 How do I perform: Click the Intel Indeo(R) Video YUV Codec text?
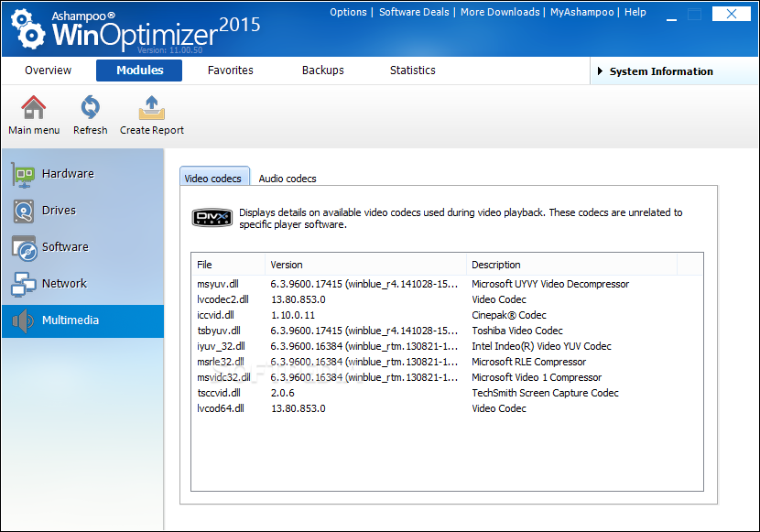click(541, 346)
